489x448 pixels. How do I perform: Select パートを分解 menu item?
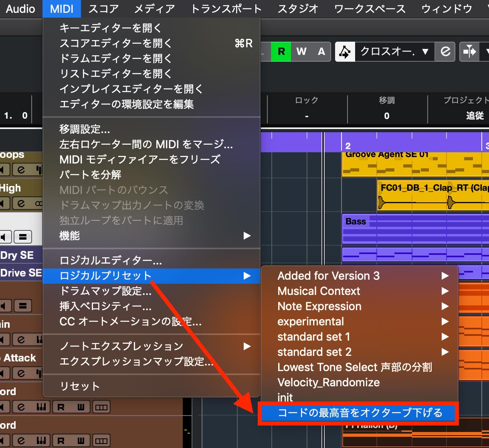[x=152, y=175]
